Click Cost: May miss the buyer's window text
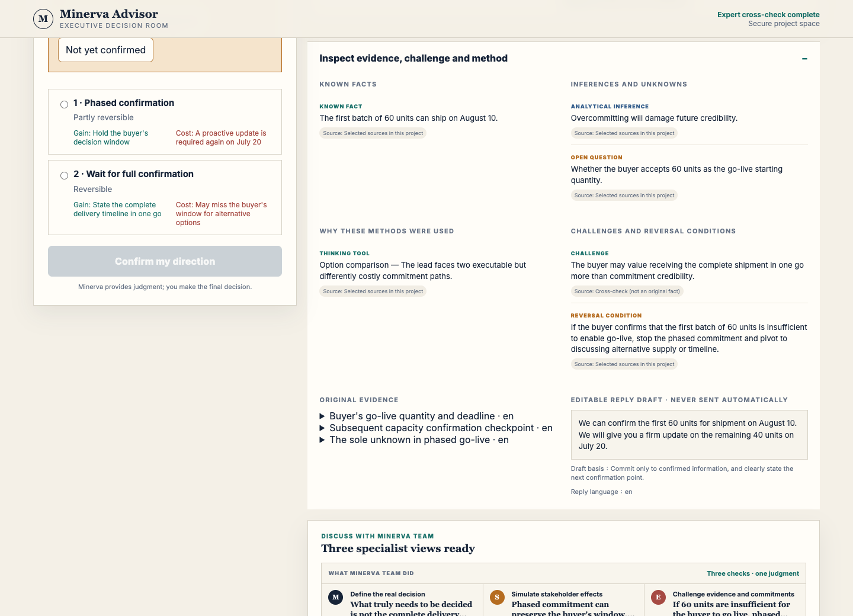853x616 pixels. click(221, 214)
